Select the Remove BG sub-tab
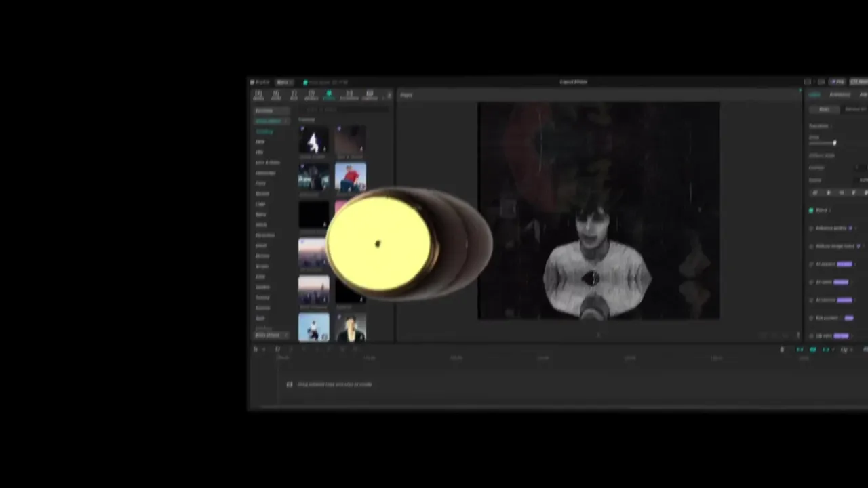This screenshot has width=868, height=488. pos(854,109)
